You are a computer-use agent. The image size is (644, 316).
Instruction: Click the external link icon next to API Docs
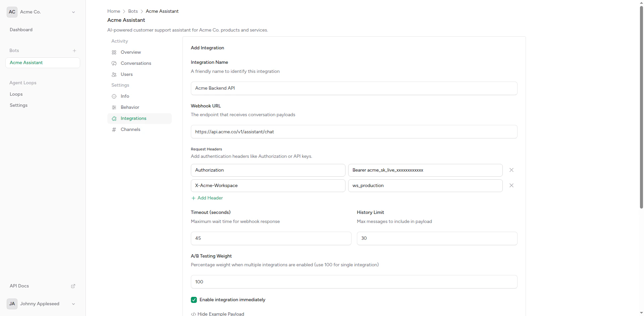[73, 286]
